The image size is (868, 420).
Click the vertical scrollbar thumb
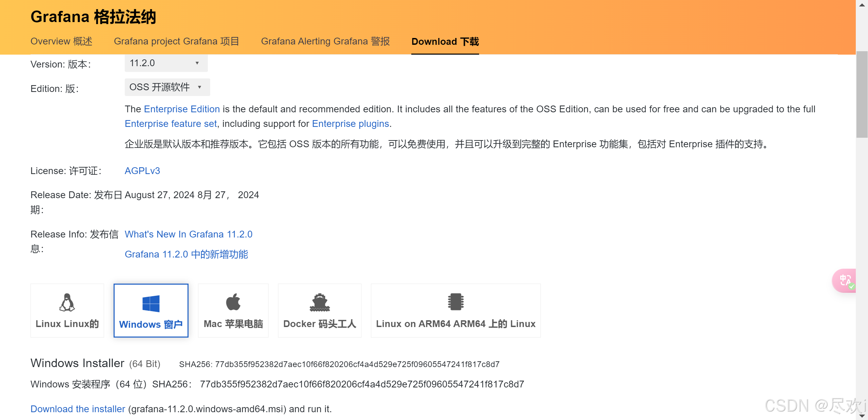click(862, 94)
